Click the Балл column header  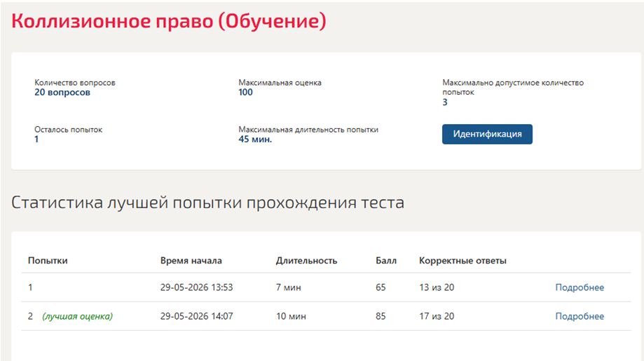click(386, 260)
